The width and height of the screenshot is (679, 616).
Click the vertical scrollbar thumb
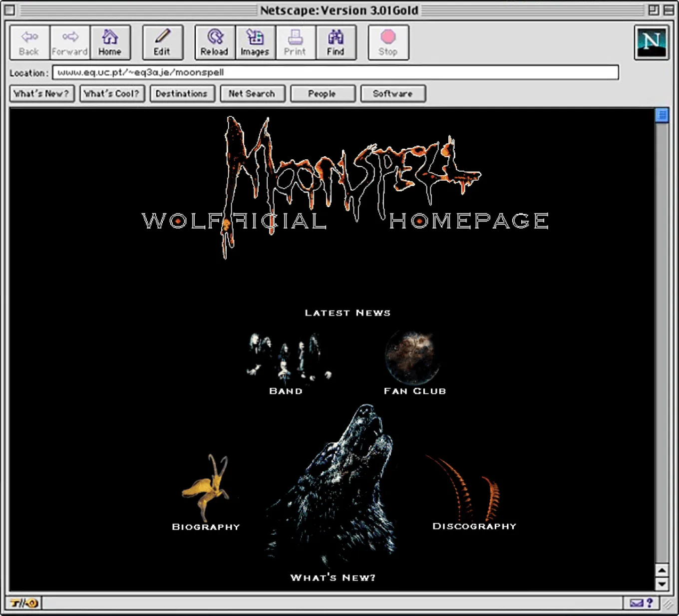(x=662, y=115)
